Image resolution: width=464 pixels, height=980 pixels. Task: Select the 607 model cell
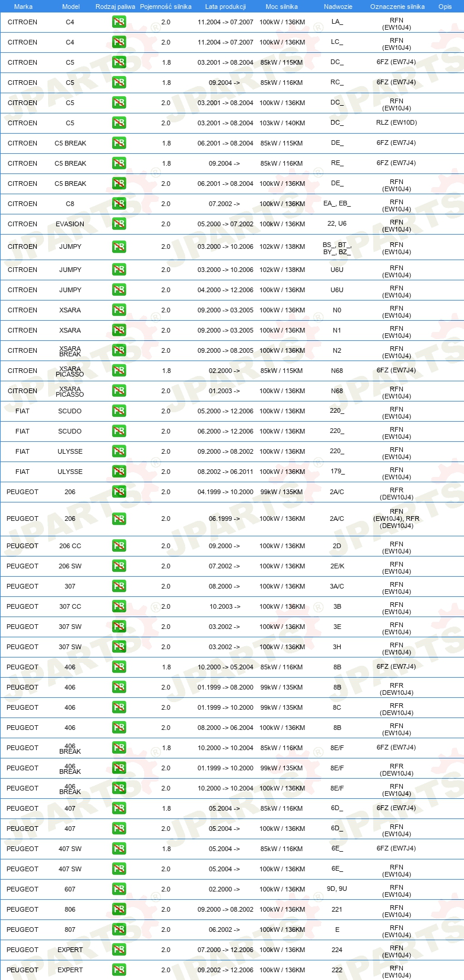click(x=70, y=889)
